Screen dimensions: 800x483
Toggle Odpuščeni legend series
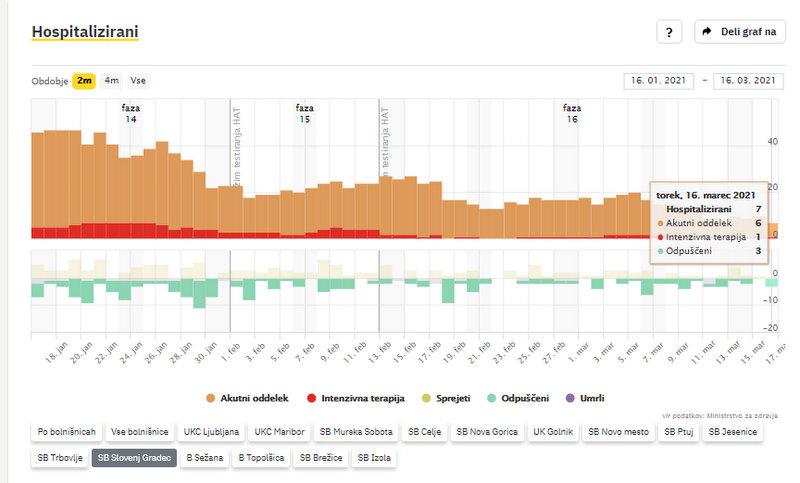(x=518, y=398)
